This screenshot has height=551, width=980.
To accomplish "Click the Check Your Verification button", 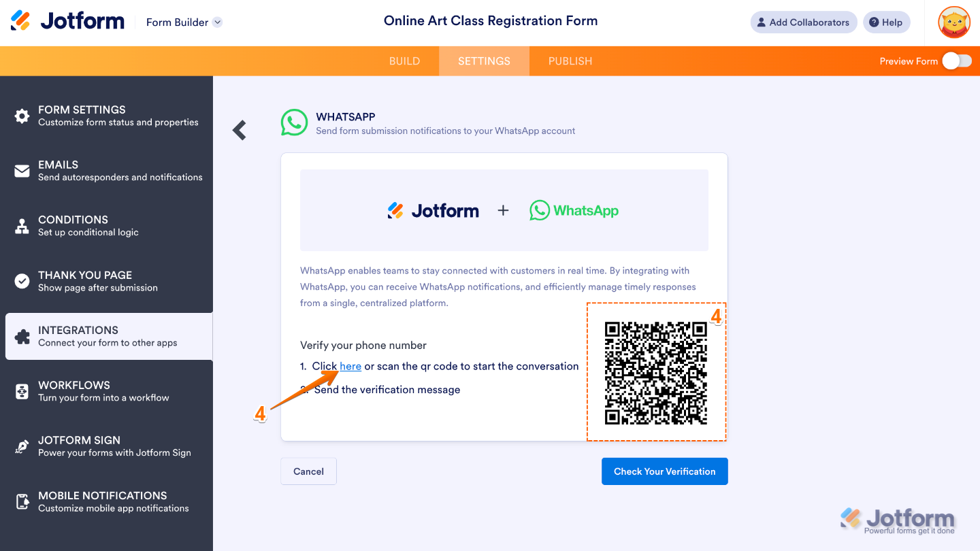I will pyautogui.click(x=664, y=471).
